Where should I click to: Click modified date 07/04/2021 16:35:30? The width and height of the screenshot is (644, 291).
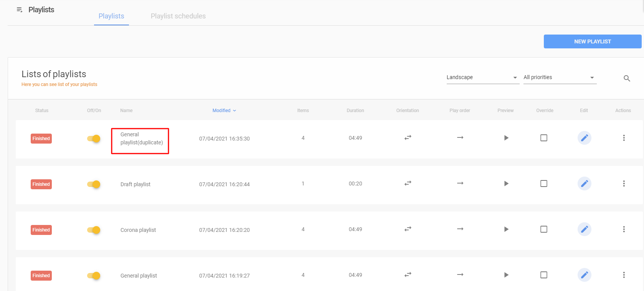click(x=225, y=139)
